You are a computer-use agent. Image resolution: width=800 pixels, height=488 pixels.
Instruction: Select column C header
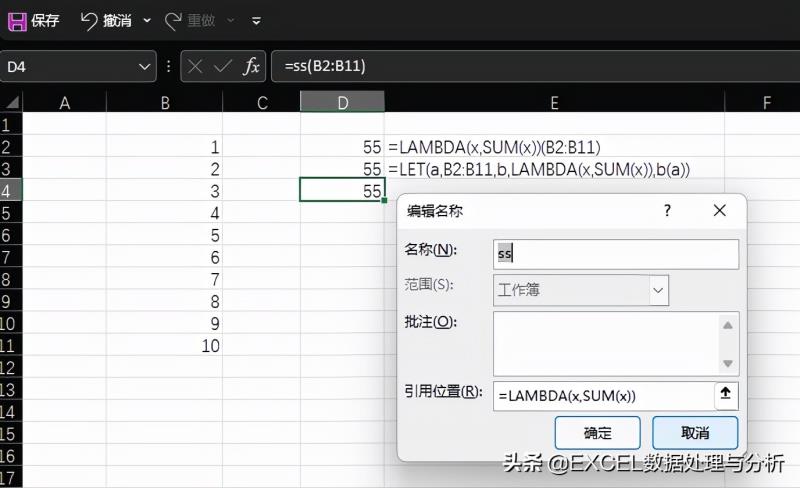[x=262, y=103]
